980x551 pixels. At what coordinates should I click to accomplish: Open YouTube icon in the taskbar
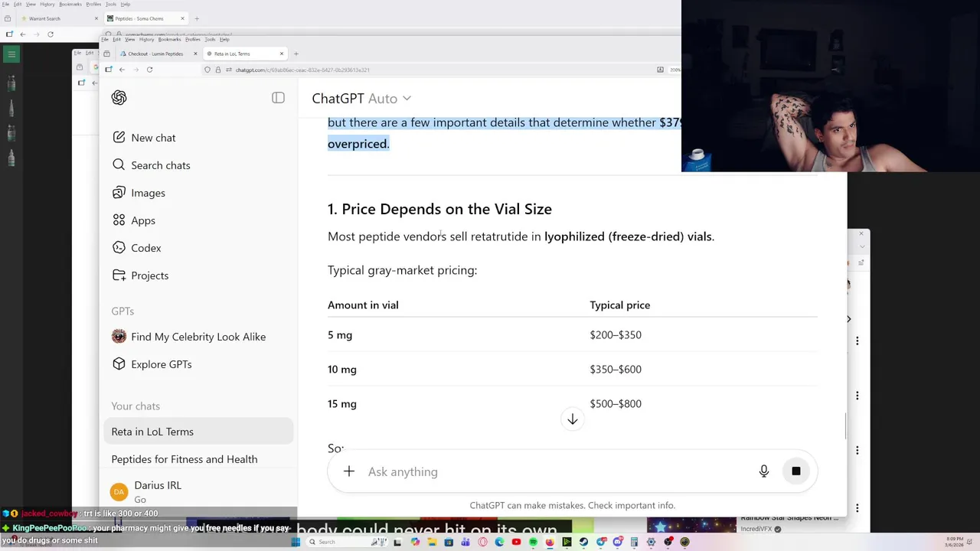(516, 542)
